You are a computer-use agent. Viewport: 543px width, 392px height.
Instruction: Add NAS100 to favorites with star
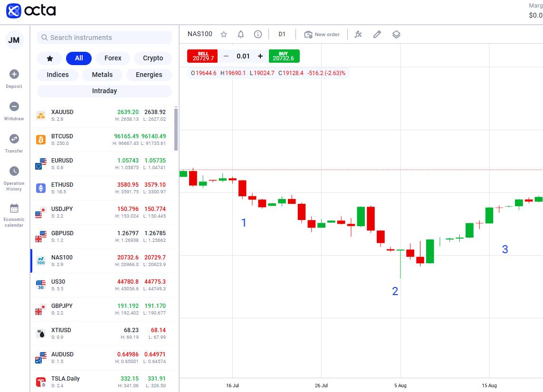(x=224, y=34)
